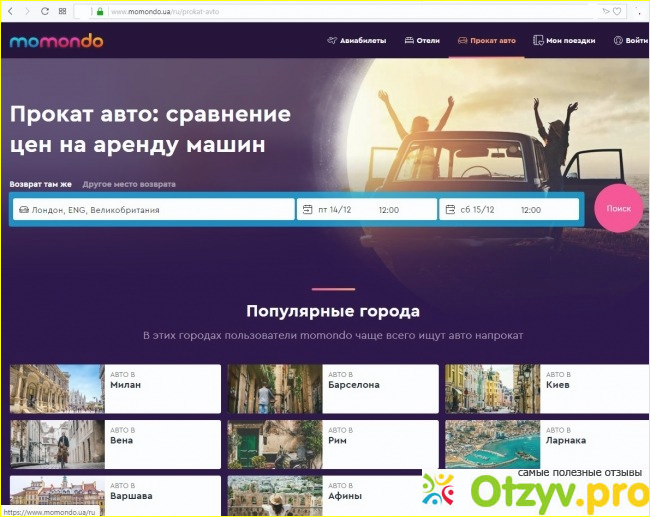Click the browser back arrow
The height and width of the screenshot is (517, 650).
pos(13,11)
